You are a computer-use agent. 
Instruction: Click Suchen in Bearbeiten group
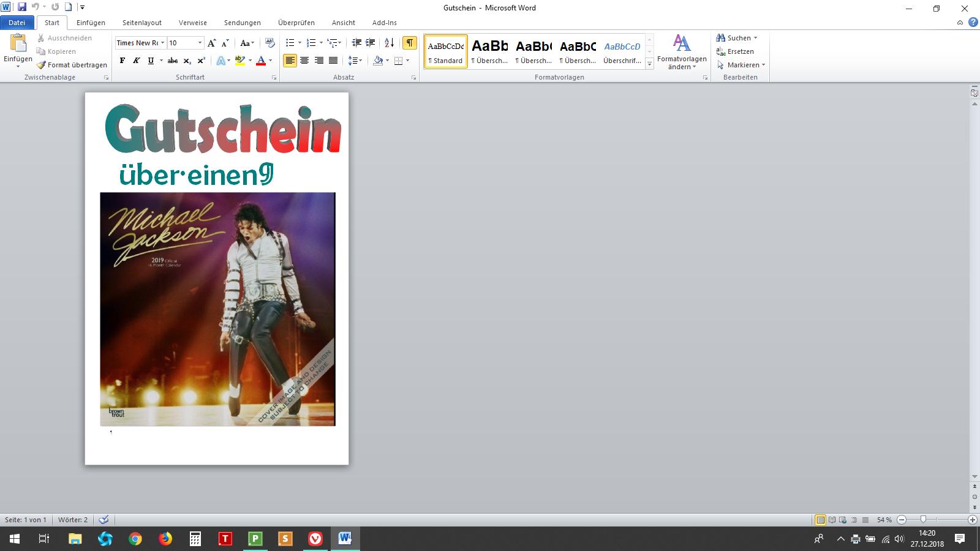737,38
